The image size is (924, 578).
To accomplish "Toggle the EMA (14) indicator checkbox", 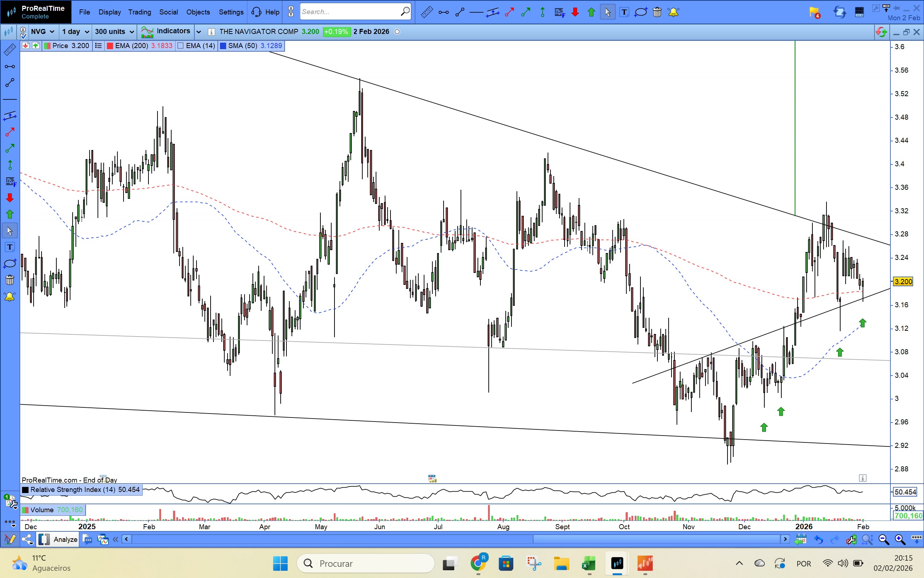I will (181, 46).
